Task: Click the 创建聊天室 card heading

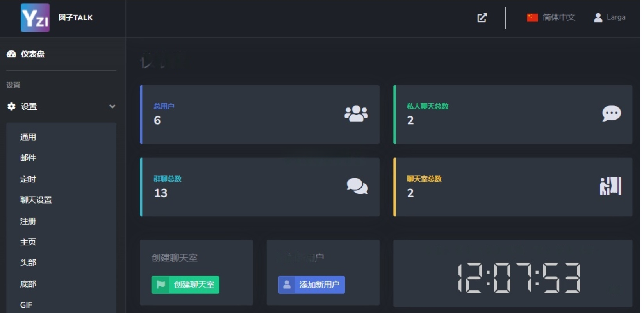Action: point(175,258)
